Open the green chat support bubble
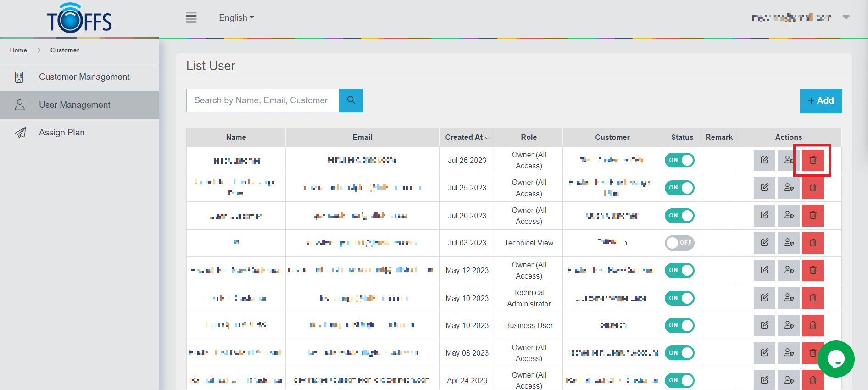 (x=836, y=359)
